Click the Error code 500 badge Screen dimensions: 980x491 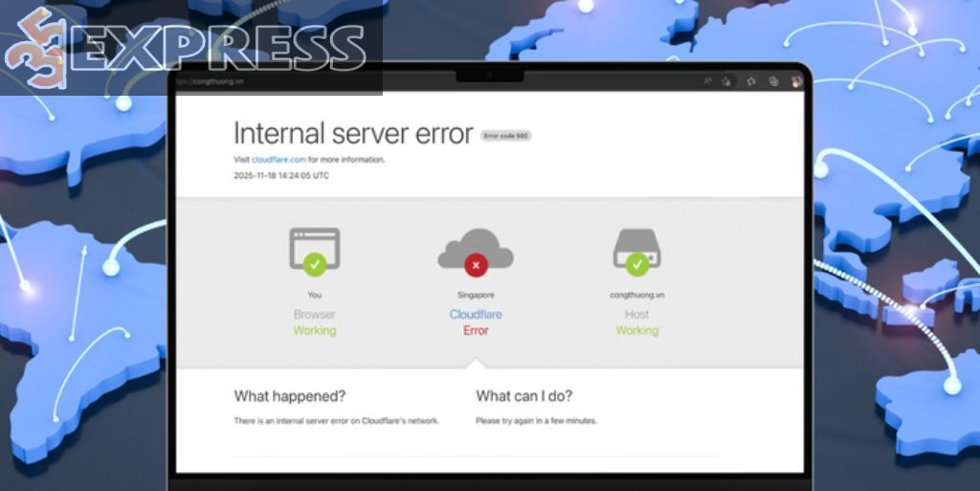point(505,136)
